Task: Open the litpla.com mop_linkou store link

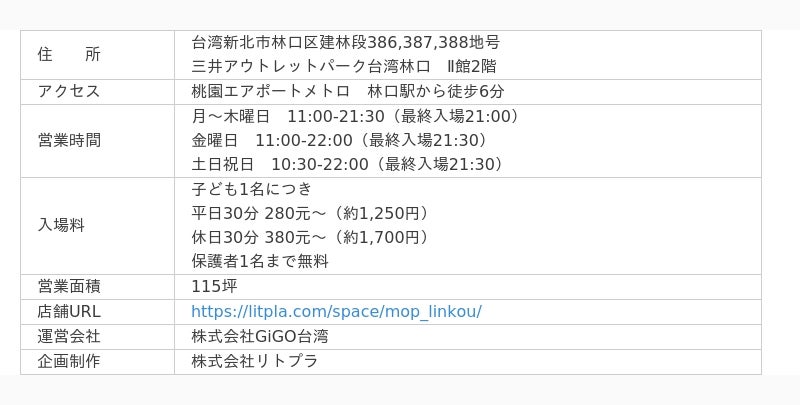Action: click(x=336, y=311)
